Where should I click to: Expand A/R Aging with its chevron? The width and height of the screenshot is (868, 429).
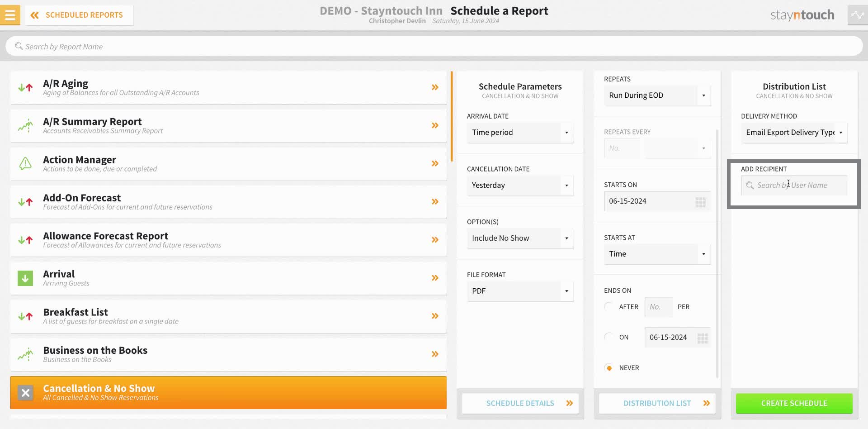[435, 87]
